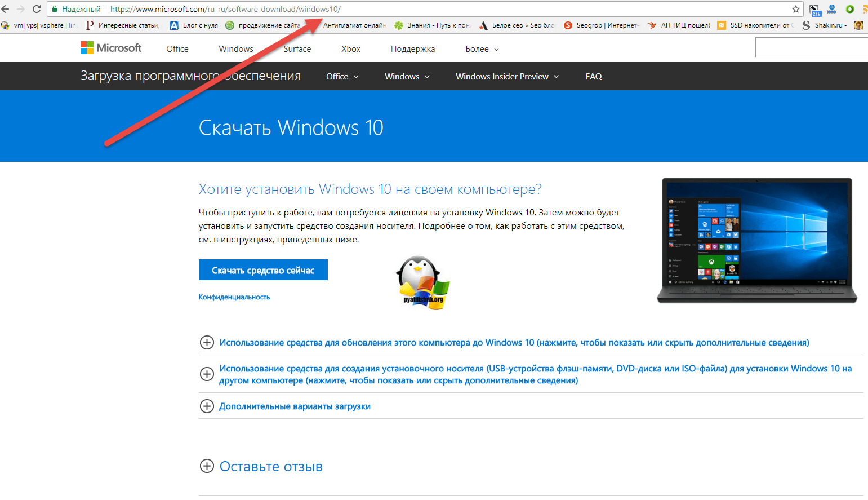Reload the page with the refresh icon

tap(37, 9)
